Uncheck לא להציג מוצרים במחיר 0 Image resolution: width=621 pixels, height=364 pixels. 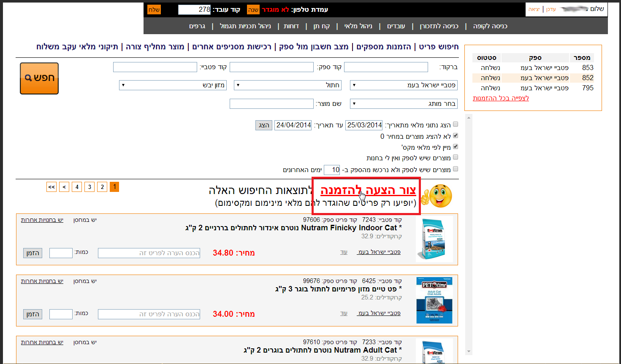coord(456,136)
